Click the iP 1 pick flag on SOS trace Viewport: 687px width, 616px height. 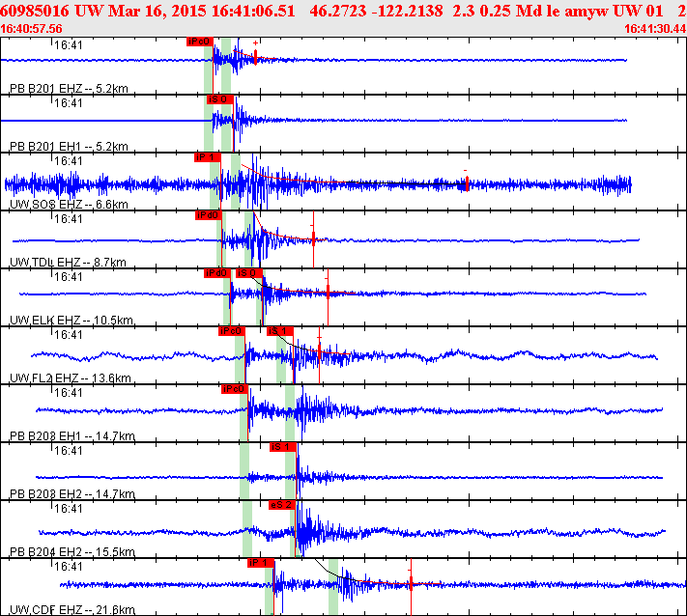pos(207,157)
